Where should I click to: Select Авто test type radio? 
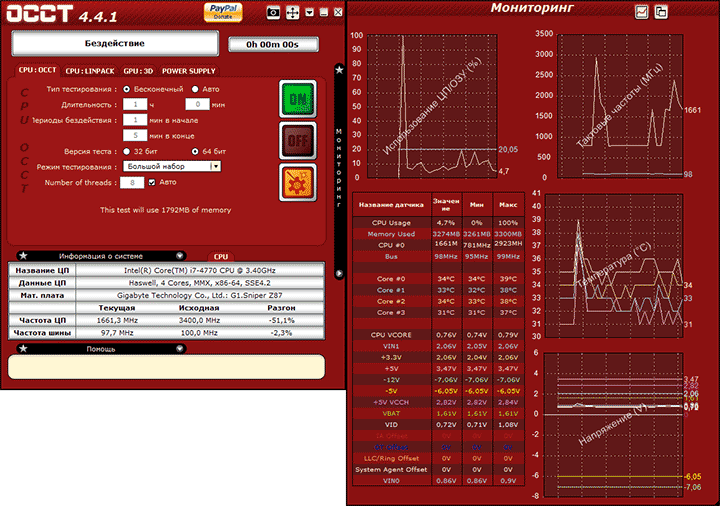195,89
